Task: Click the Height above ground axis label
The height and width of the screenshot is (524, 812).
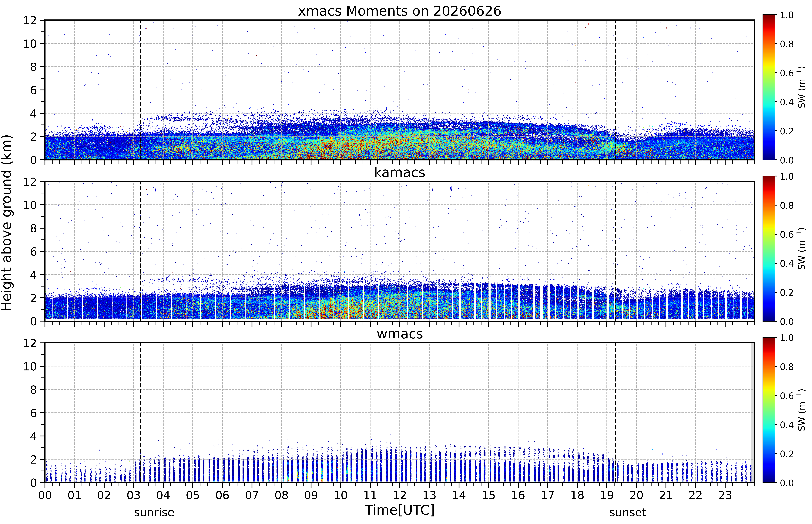Action: 7,223
